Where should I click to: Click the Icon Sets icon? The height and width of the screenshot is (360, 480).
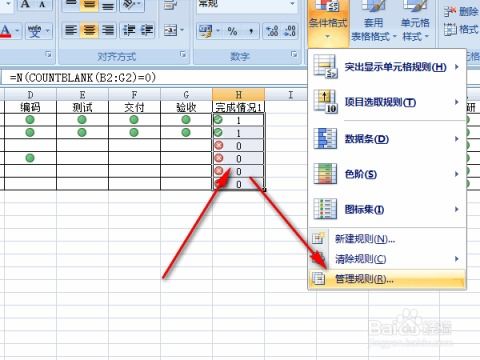tap(326, 209)
